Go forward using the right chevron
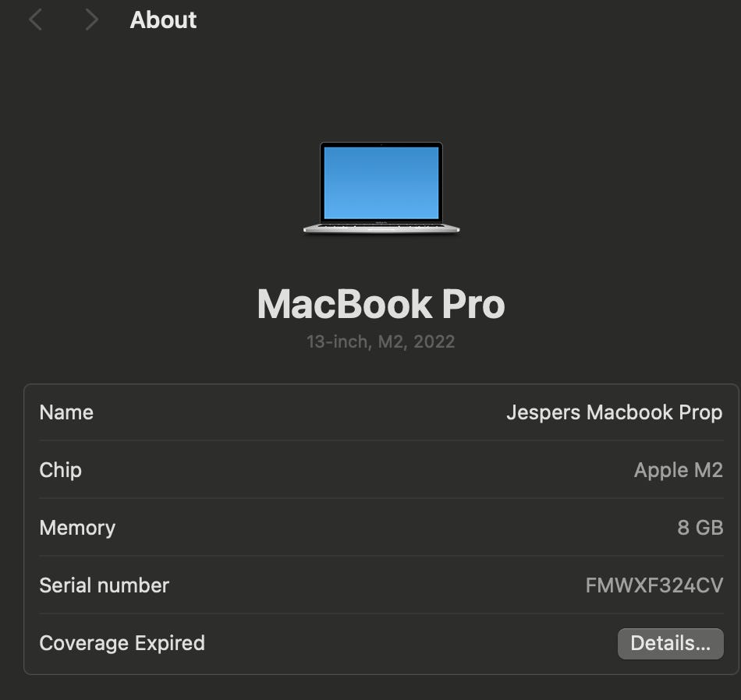This screenshot has height=700, width=741. (91, 19)
